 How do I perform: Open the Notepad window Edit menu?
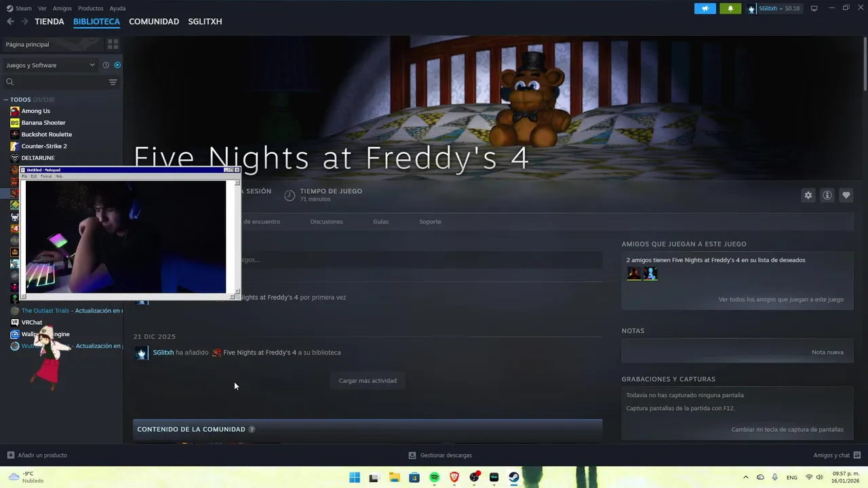[x=34, y=176]
